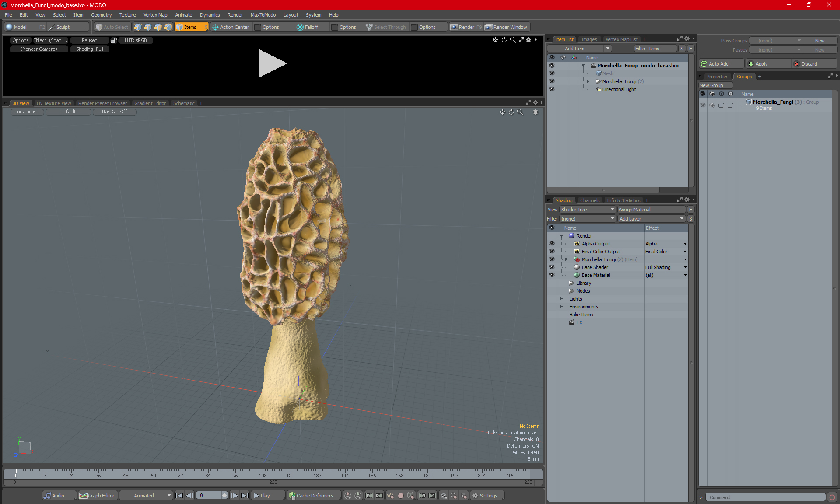
Task: Click the Assign Material button
Action: [x=651, y=210]
